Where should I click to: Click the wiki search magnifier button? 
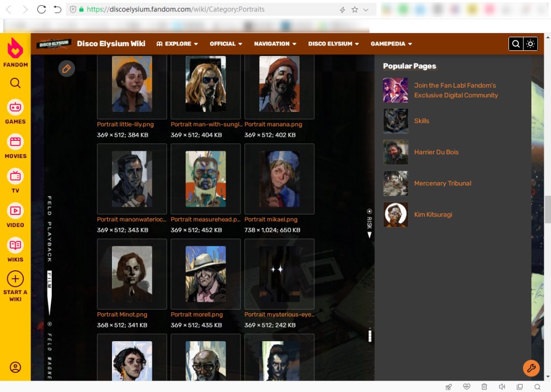(x=516, y=44)
